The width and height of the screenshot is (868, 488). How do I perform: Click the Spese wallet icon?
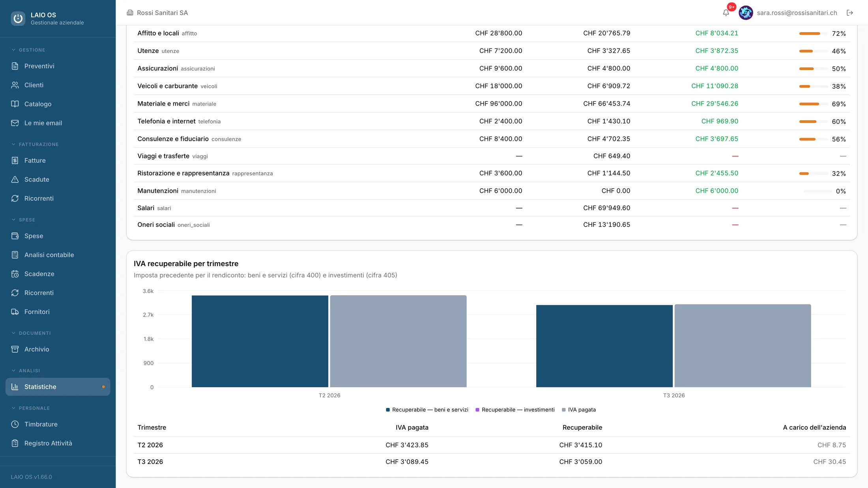[15, 236]
